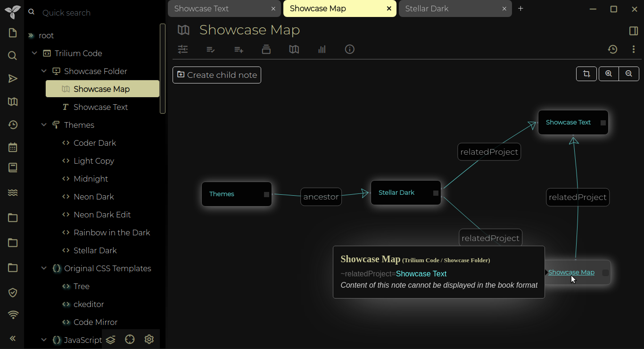Zoom out on the relation map

629,74
